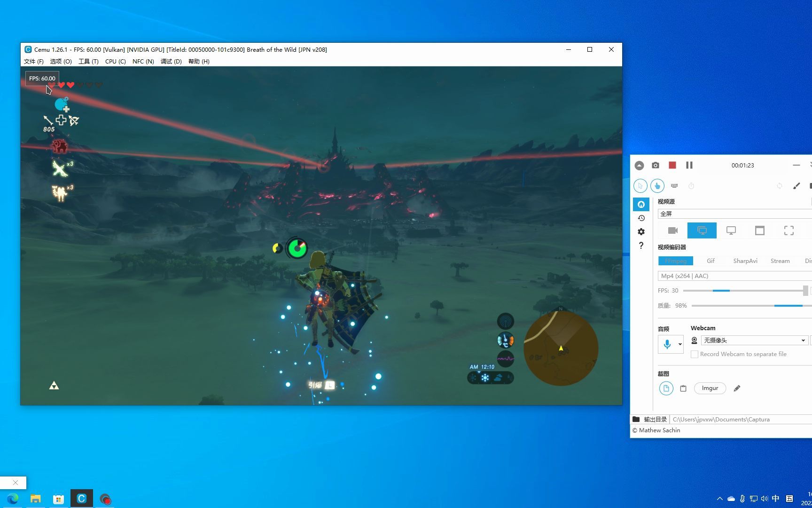
Task: Click the Triforce icon in game corner
Action: click(x=54, y=386)
